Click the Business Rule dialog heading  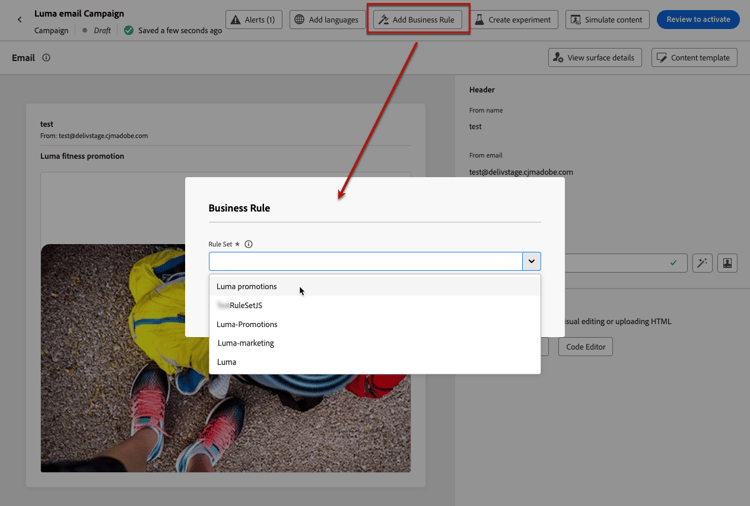pos(239,208)
